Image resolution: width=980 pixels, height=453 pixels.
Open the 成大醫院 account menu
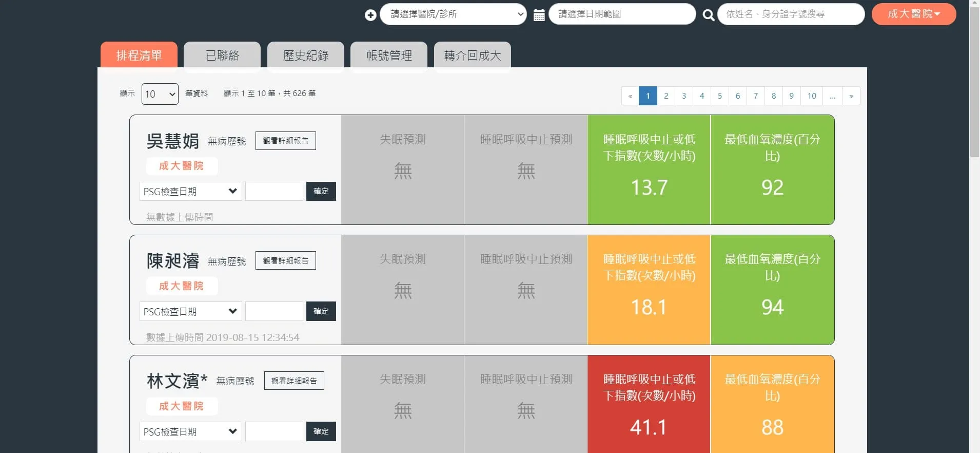click(x=914, y=14)
